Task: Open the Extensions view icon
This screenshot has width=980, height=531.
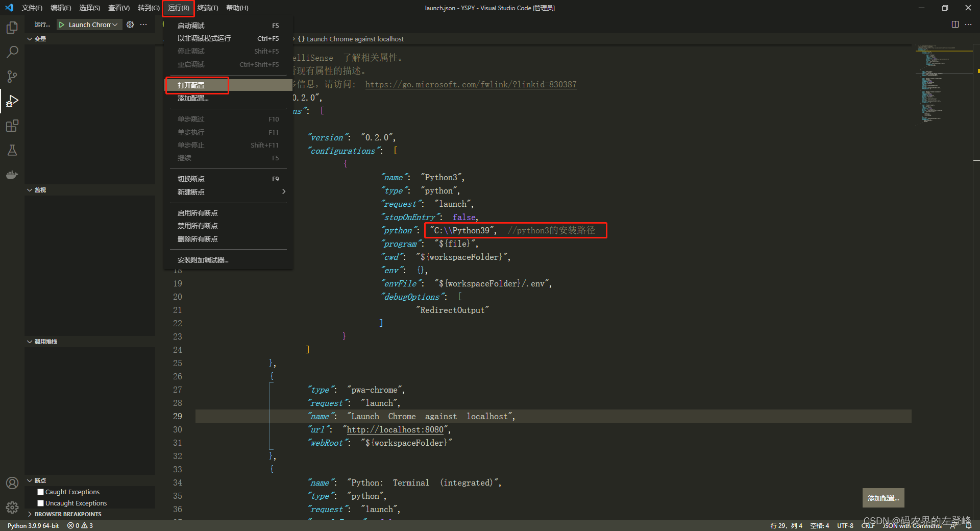Action: point(12,126)
